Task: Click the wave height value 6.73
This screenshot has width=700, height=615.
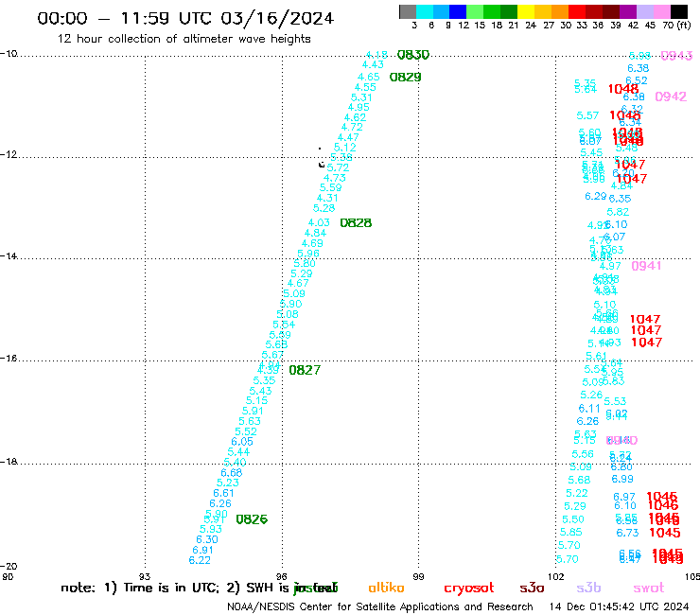Action: pos(628,533)
